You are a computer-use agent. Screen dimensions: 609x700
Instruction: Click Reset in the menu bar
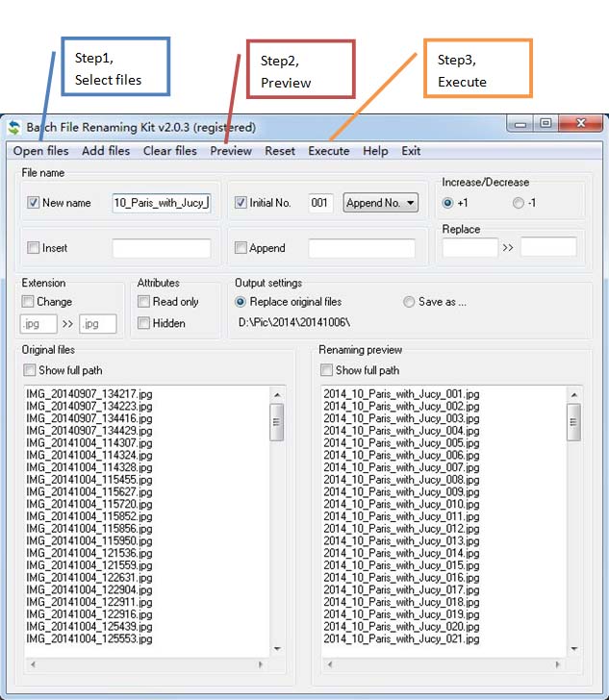click(x=280, y=151)
